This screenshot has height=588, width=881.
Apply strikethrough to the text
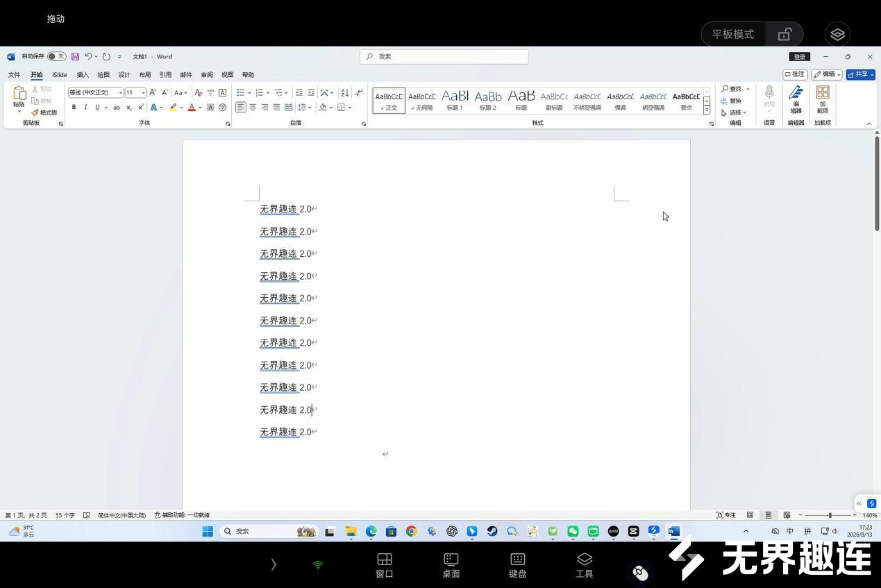(x=117, y=108)
